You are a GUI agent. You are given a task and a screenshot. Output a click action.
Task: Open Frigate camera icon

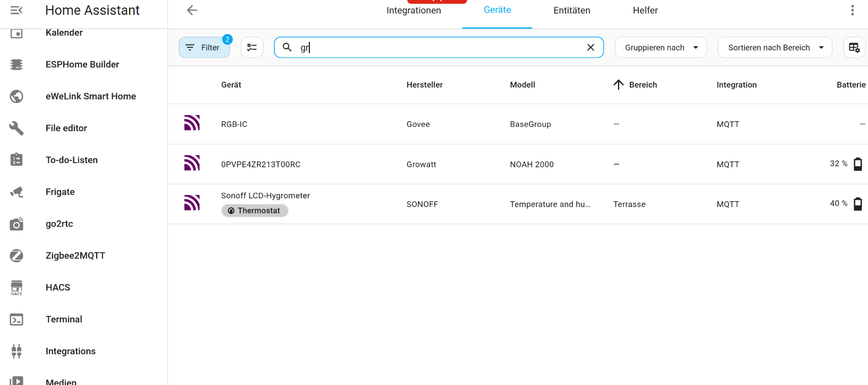(16, 192)
